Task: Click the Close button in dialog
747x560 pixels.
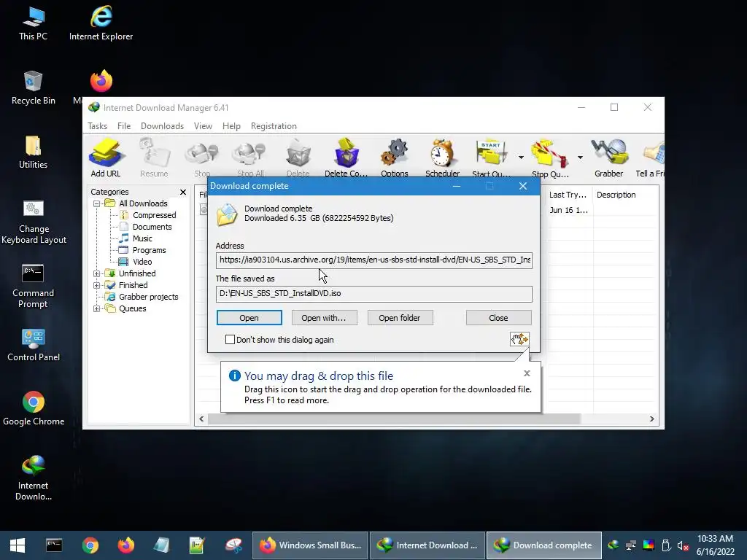Action: (x=498, y=318)
